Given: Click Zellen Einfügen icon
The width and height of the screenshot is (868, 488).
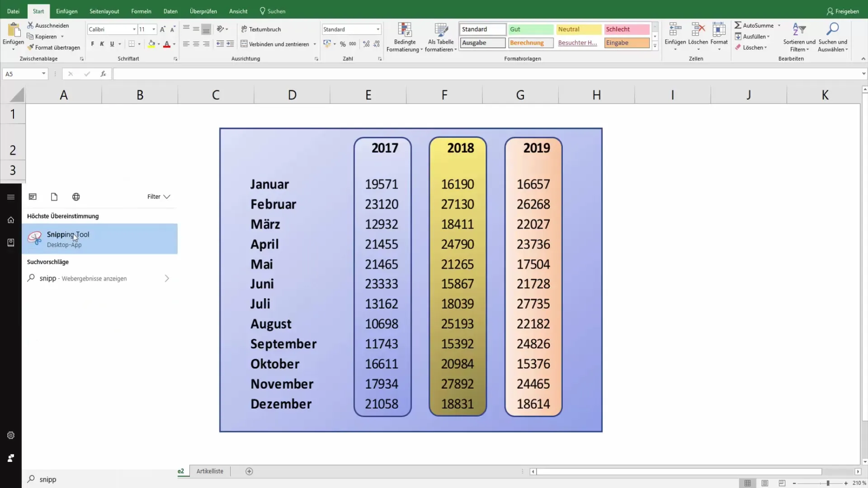Looking at the screenshot, I should click(x=675, y=30).
